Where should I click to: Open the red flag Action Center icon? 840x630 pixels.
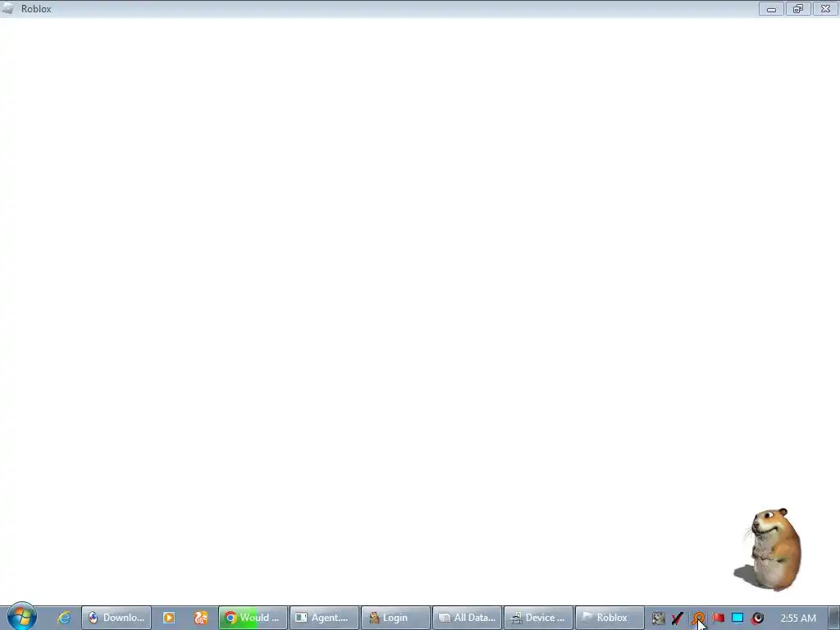coord(718,619)
